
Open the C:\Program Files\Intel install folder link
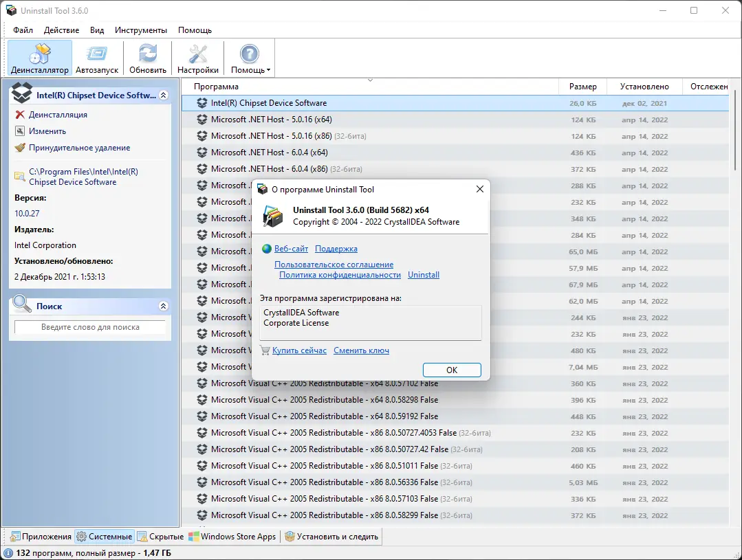(x=83, y=177)
